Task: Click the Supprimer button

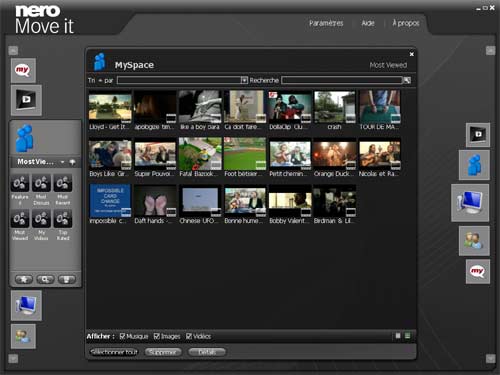Action: 163,352
